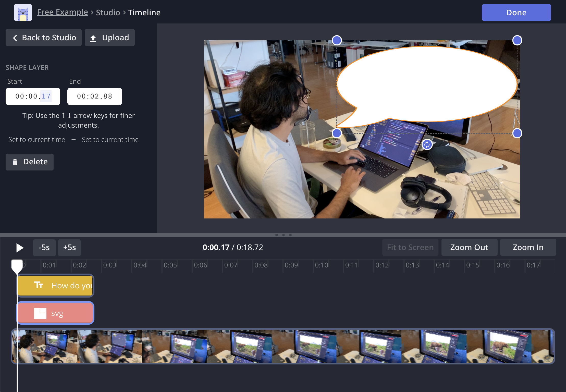Open the Studio breadcrumb link
This screenshot has height=392, width=566.
(x=108, y=13)
